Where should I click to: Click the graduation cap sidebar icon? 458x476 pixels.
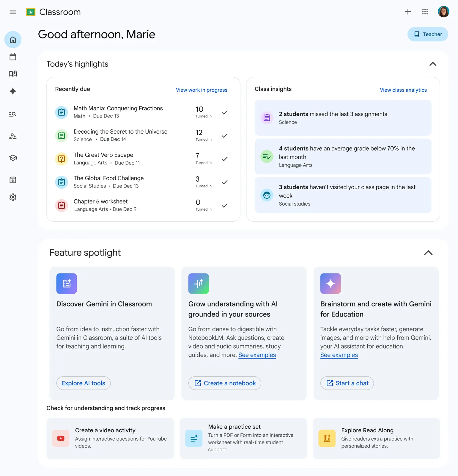click(13, 158)
